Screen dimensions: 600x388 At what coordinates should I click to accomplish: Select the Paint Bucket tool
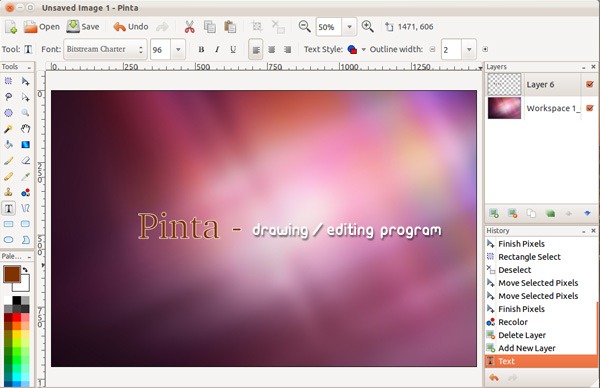point(8,145)
